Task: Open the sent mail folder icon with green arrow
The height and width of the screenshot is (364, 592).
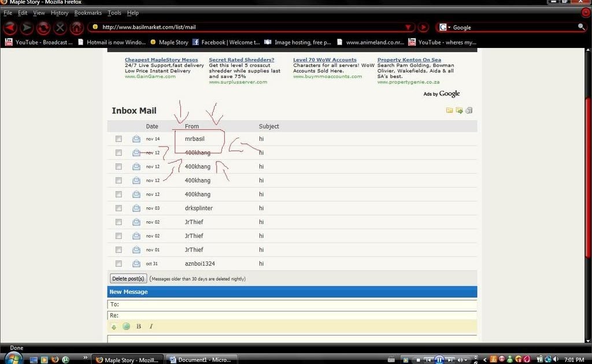Action: click(x=459, y=110)
